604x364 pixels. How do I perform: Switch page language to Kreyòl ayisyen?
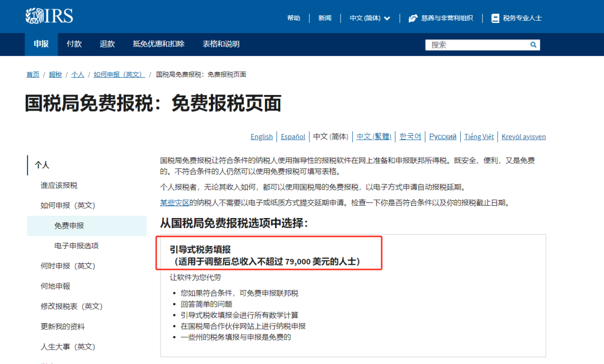pyautogui.click(x=523, y=137)
